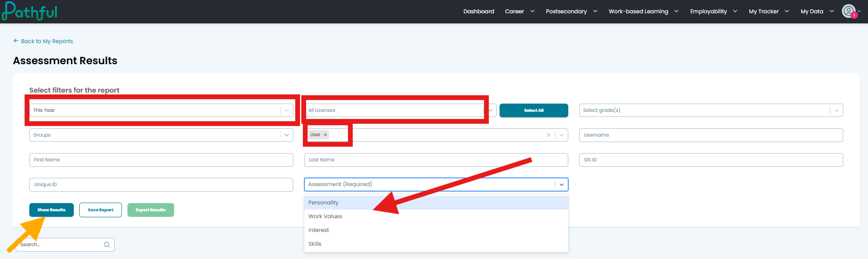868x259 pixels.
Task: Expand the Employability chevron
Action: pos(735,11)
